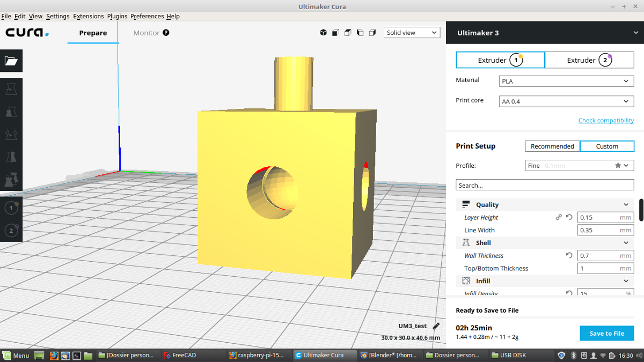Image resolution: width=644 pixels, height=362 pixels.
Task: Click the Wall Thickness value field
Action: pyautogui.click(x=605, y=256)
